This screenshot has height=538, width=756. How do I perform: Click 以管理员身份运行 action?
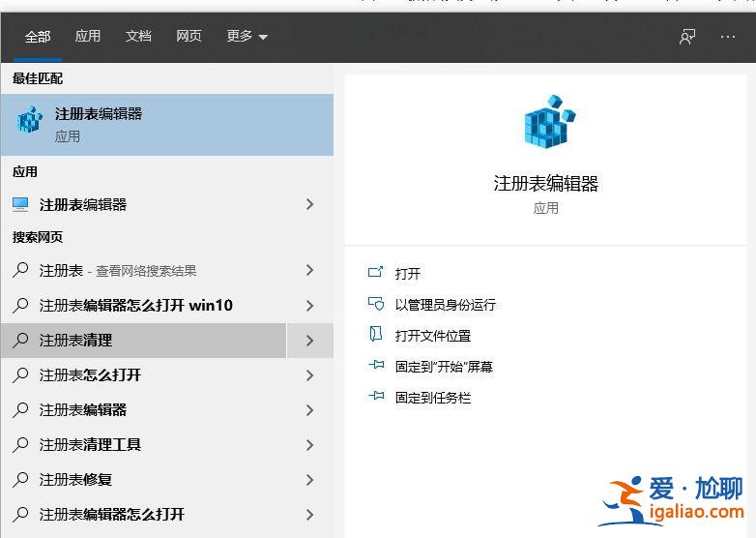[x=446, y=305]
